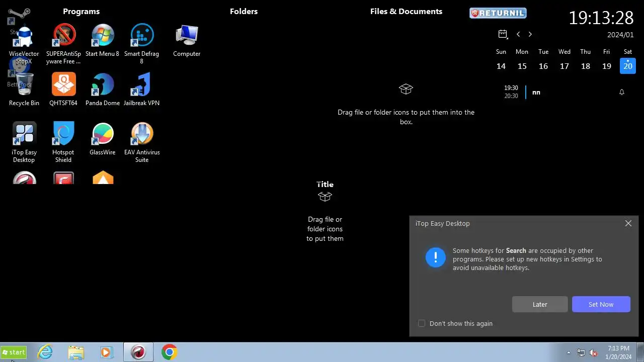Open Google Chrome from taskbar

tap(169, 352)
